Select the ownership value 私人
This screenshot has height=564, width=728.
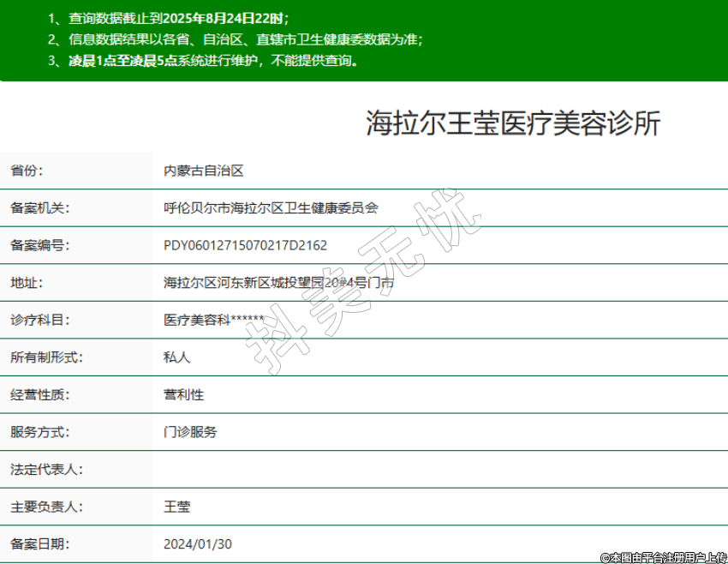(x=176, y=357)
